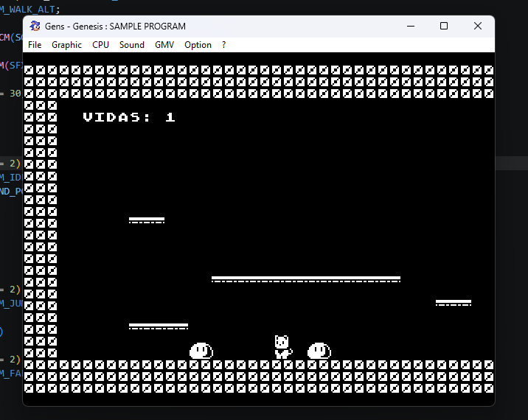528x420 pixels.
Task: Open the CPU menu
Action: pyautogui.click(x=100, y=45)
